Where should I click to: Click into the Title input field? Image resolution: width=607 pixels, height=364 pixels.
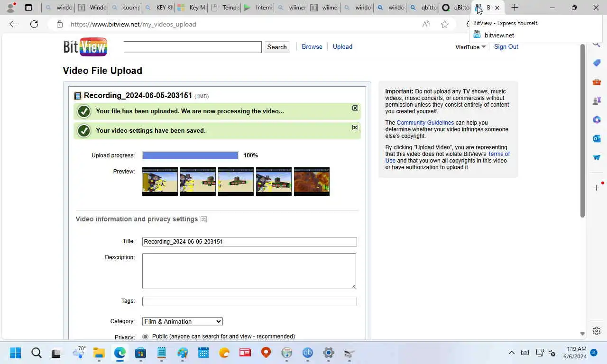[x=249, y=242]
